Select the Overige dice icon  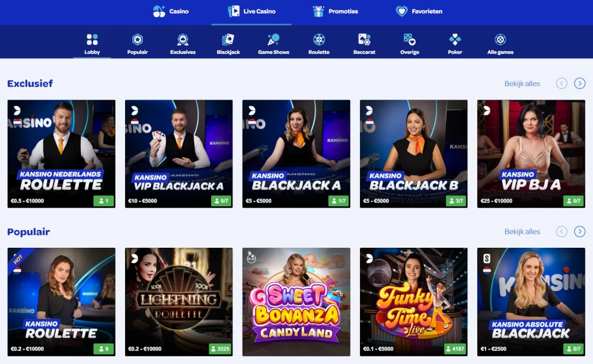pos(410,39)
